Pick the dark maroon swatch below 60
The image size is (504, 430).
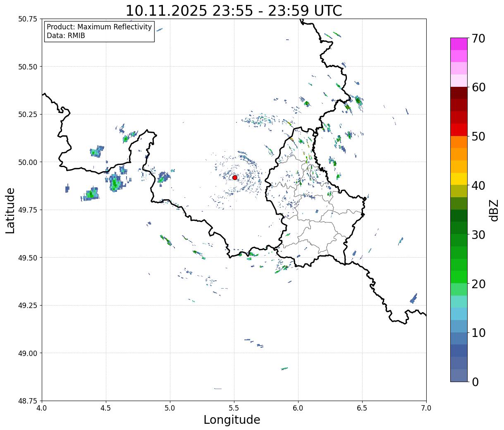459,93
